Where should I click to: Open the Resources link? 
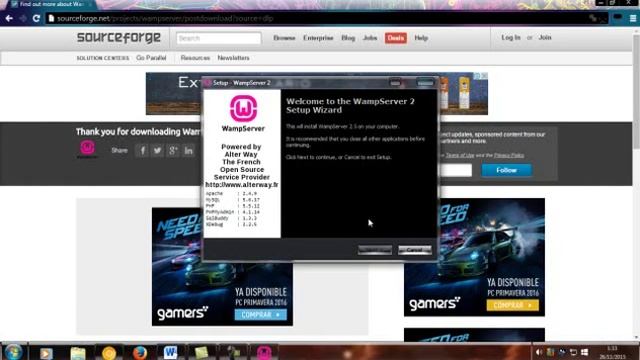pyautogui.click(x=195, y=58)
